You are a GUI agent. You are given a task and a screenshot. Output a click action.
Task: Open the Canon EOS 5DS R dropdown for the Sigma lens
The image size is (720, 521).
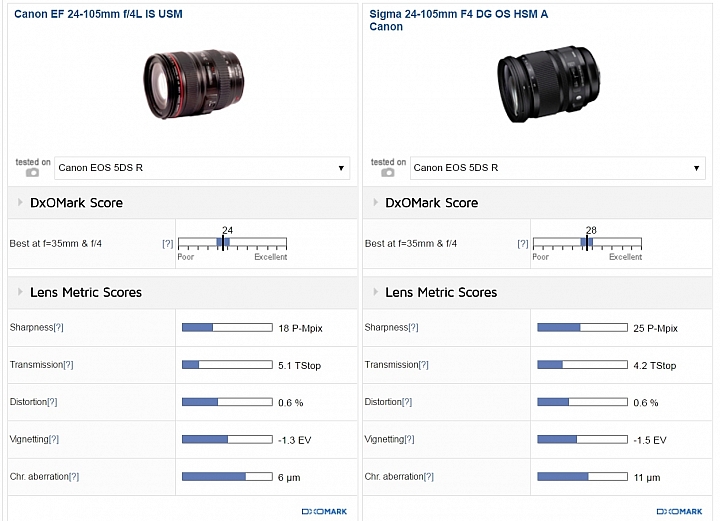click(x=558, y=168)
